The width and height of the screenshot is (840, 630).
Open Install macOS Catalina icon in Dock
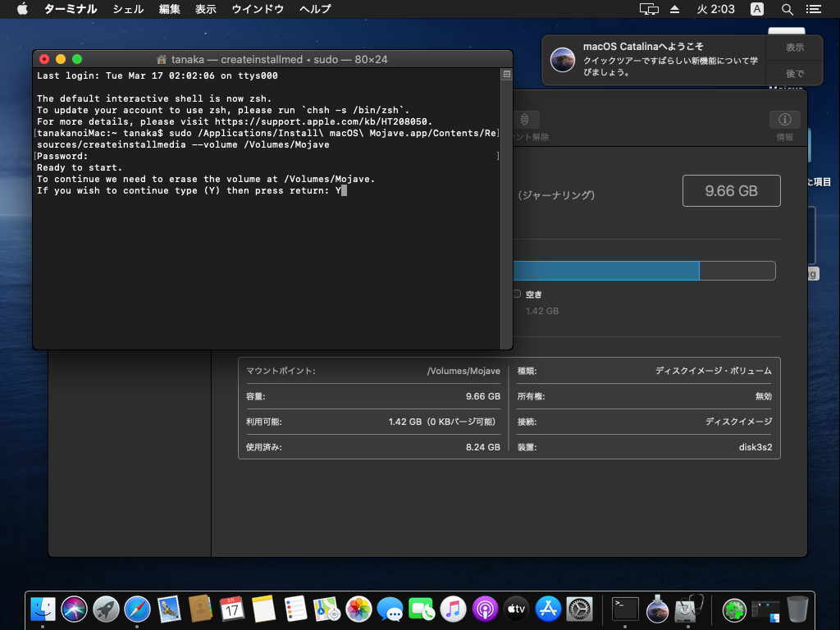point(657,609)
